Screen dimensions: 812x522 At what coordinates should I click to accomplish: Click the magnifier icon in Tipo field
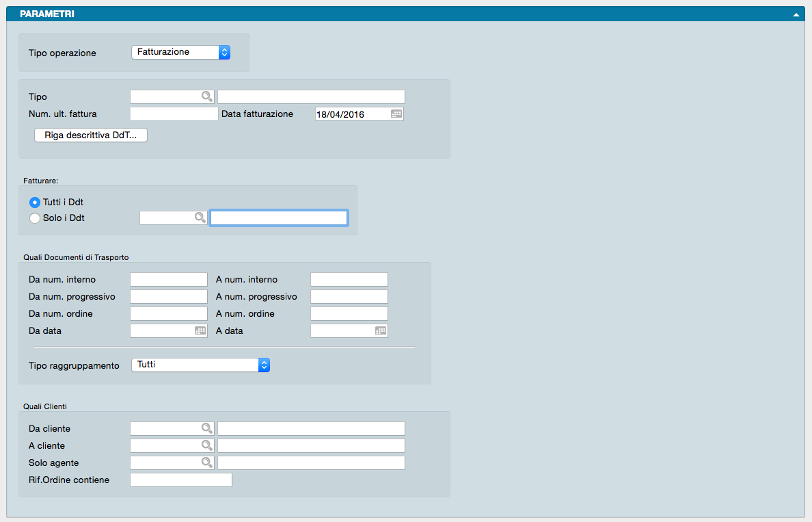click(206, 97)
